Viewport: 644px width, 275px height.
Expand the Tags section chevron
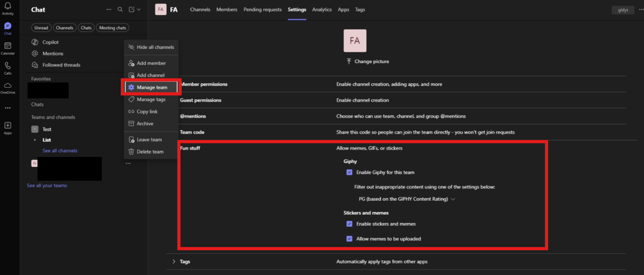point(174,262)
